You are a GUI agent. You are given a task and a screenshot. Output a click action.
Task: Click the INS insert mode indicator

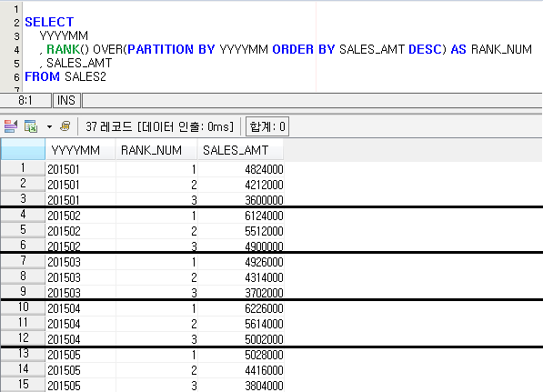[x=66, y=100]
